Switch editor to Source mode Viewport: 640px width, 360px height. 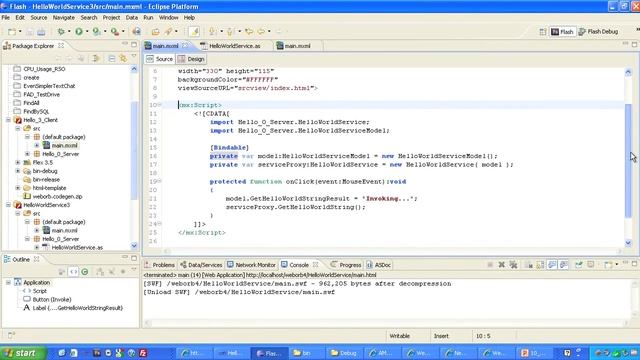(x=160, y=59)
